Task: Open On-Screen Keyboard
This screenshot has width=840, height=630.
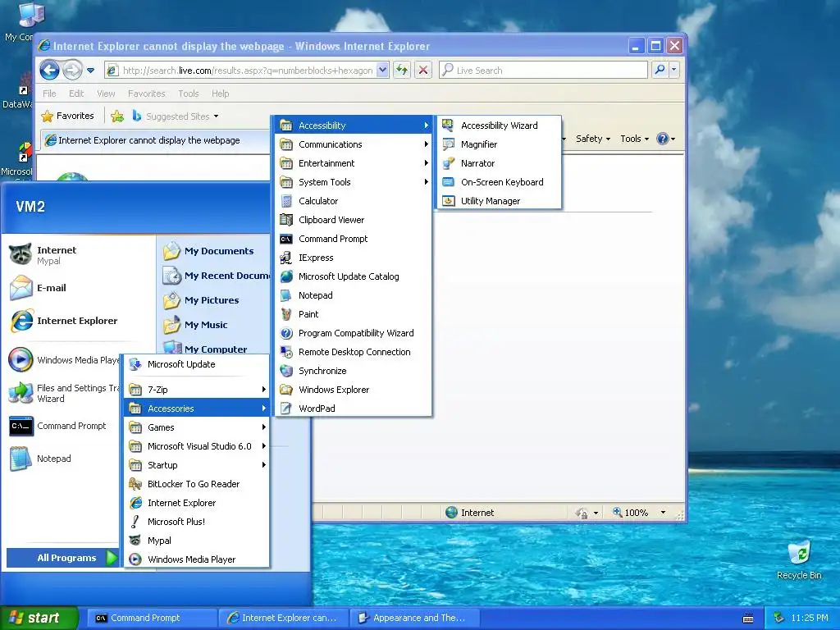Action: pos(500,181)
